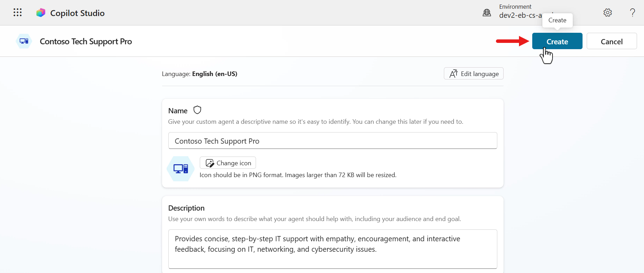
Task: Select the large hexagon agent icon preview
Action: point(181,169)
